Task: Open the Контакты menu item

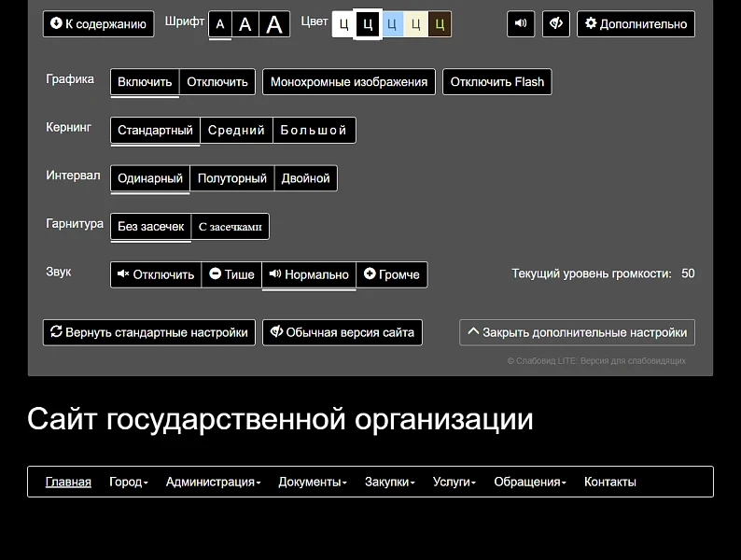Action: [610, 482]
